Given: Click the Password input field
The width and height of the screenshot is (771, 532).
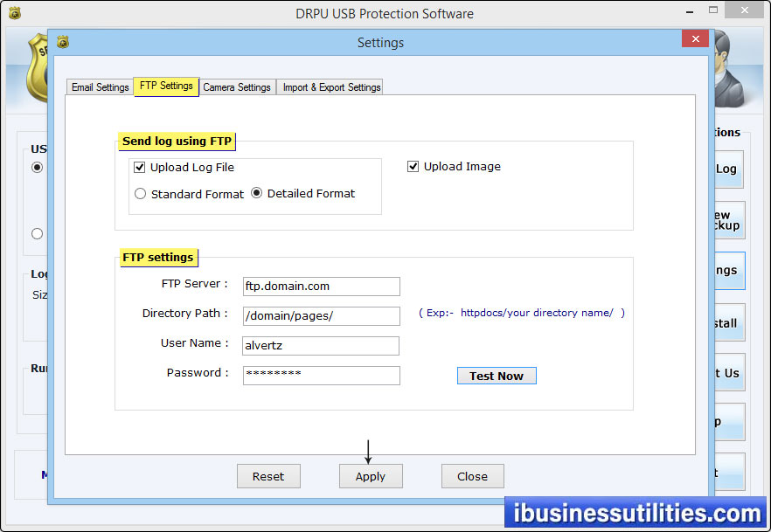Looking at the screenshot, I should pos(322,376).
